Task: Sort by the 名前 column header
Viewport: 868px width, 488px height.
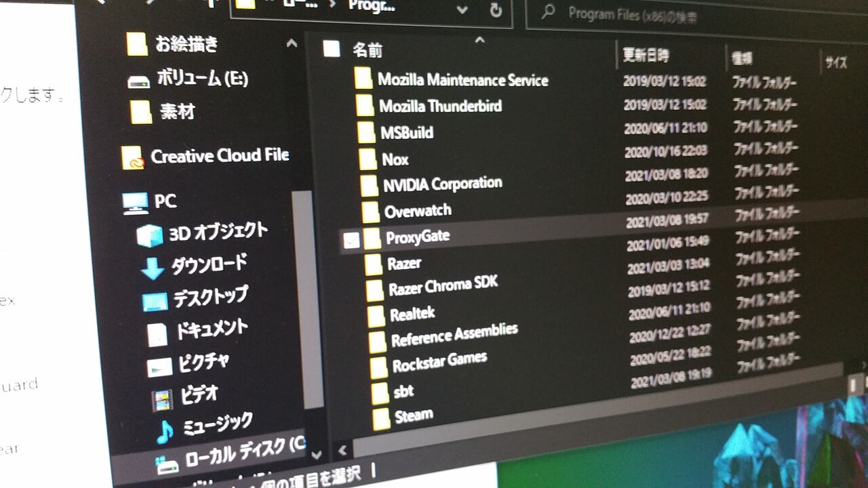Action: tap(368, 49)
